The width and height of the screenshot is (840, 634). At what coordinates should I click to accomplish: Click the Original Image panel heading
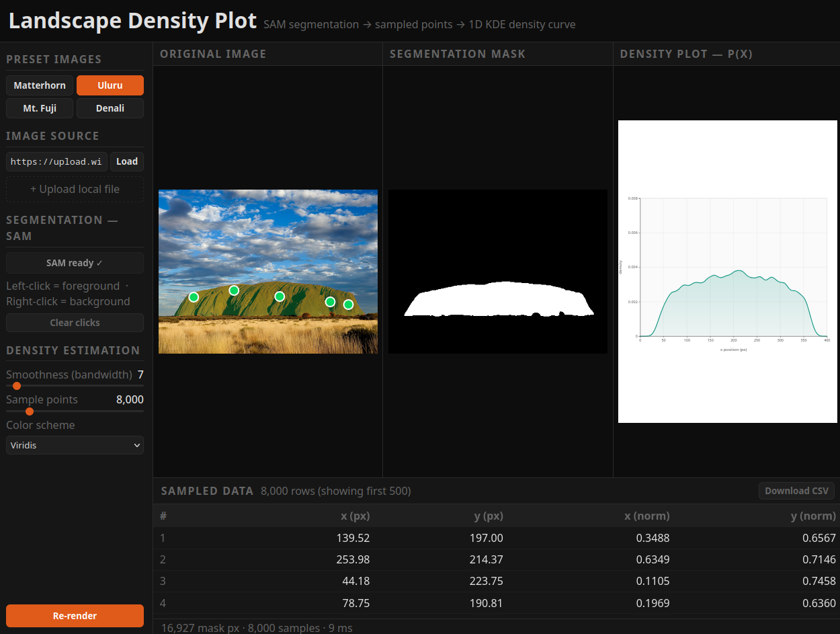coord(213,54)
